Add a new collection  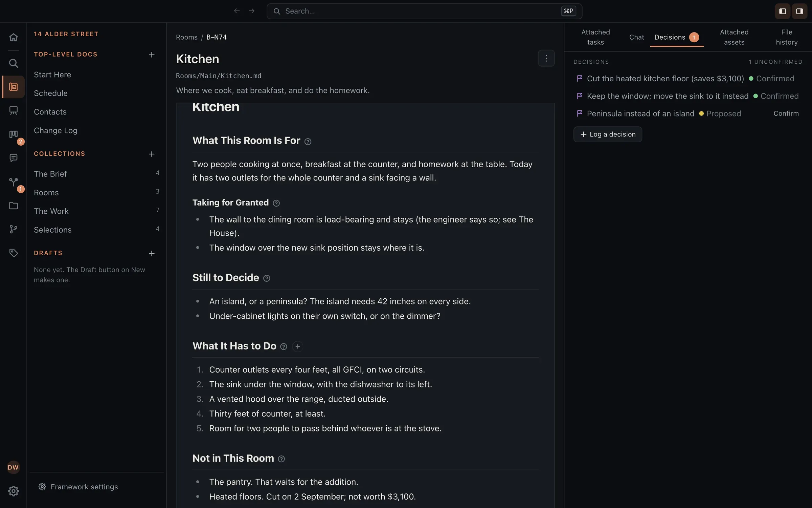click(x=152, y=154)
